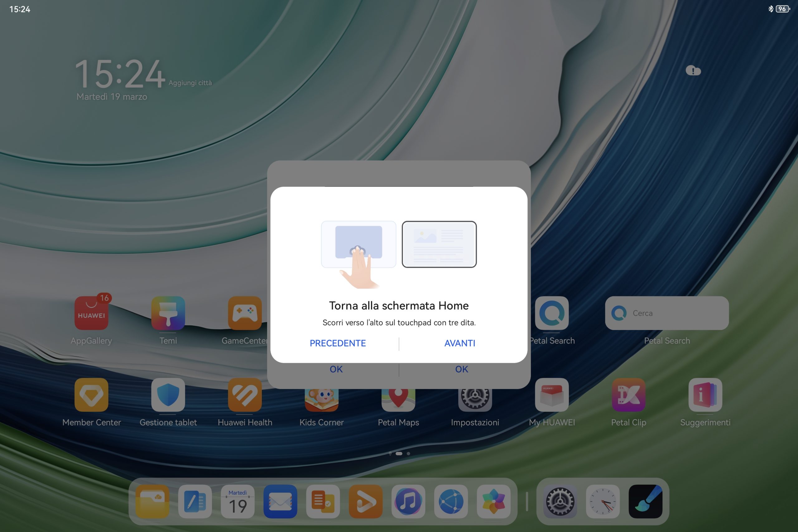Tap the PRECEDENTE button in the dialog
The height and width of the screenshot is (532, 798).
click(x=338, y=343)
